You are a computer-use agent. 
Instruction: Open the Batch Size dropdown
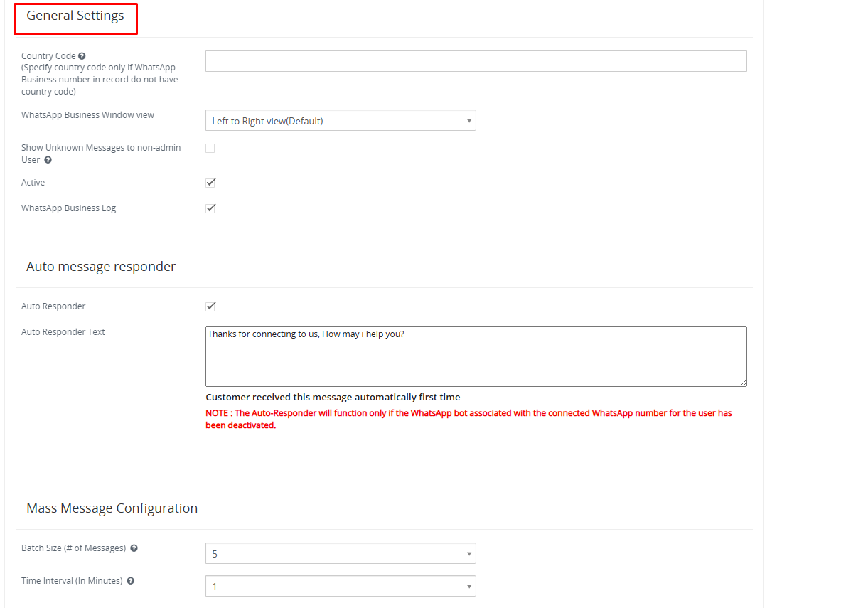pos(341,553)
